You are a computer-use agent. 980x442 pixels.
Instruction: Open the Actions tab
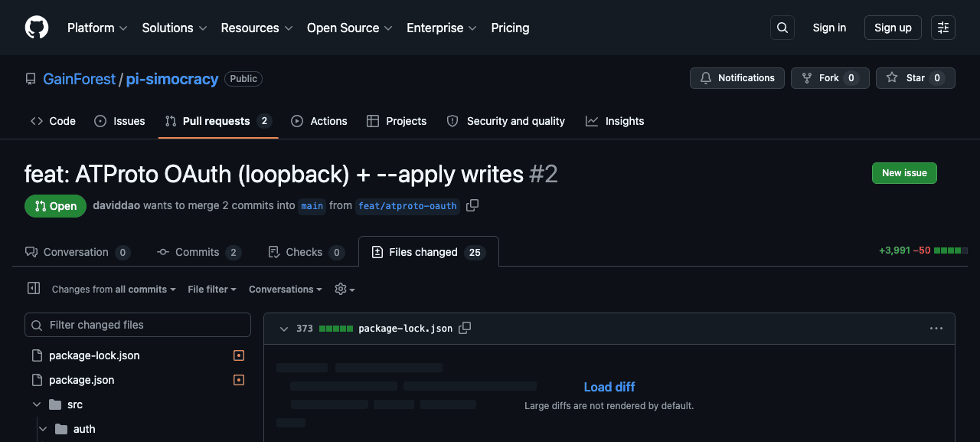pyautogui.click(x=319, y=121)
